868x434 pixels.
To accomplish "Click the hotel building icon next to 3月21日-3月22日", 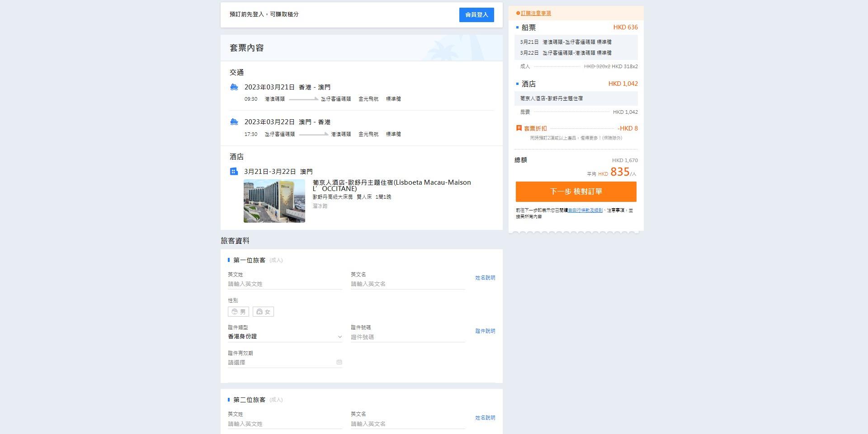I will point(233,172).
